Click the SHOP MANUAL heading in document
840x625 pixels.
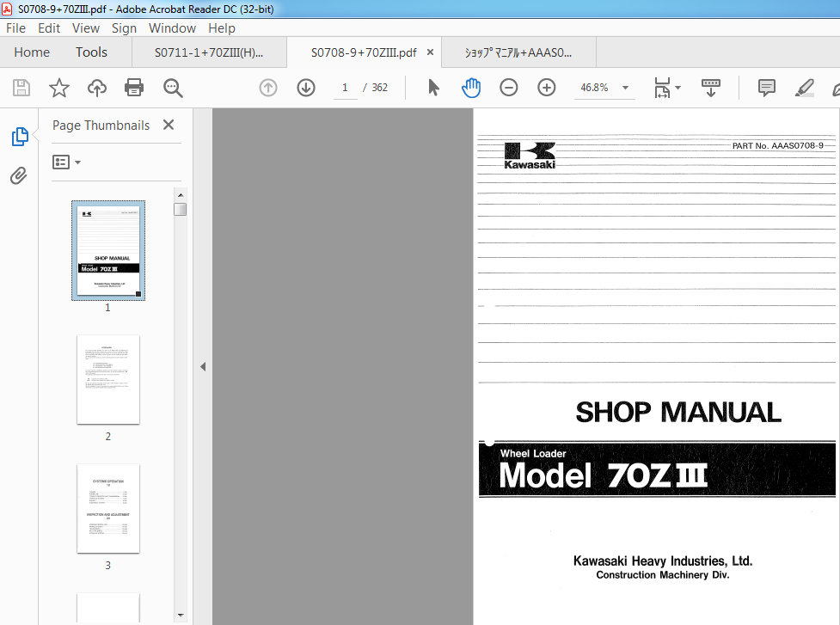[678, 413]
